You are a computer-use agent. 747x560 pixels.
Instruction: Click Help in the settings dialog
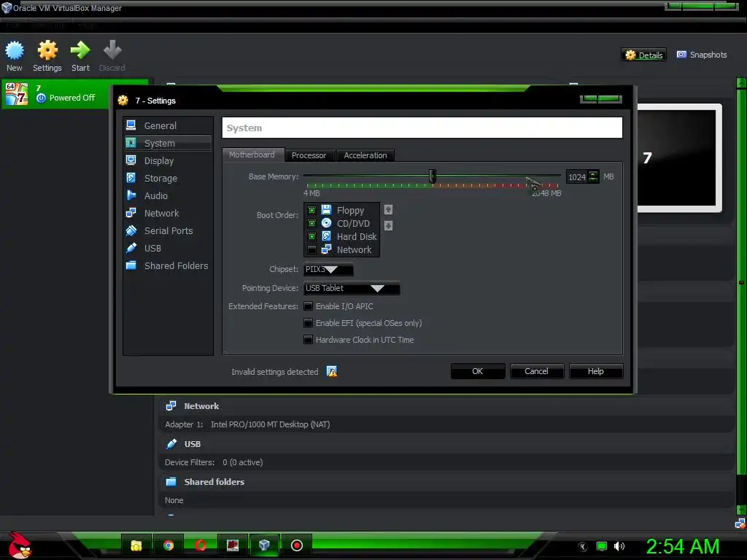click(x=595, y=371)
